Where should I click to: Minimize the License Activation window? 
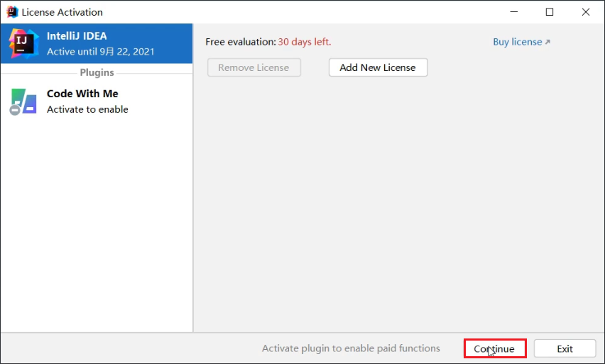click(x=514, y=12)
